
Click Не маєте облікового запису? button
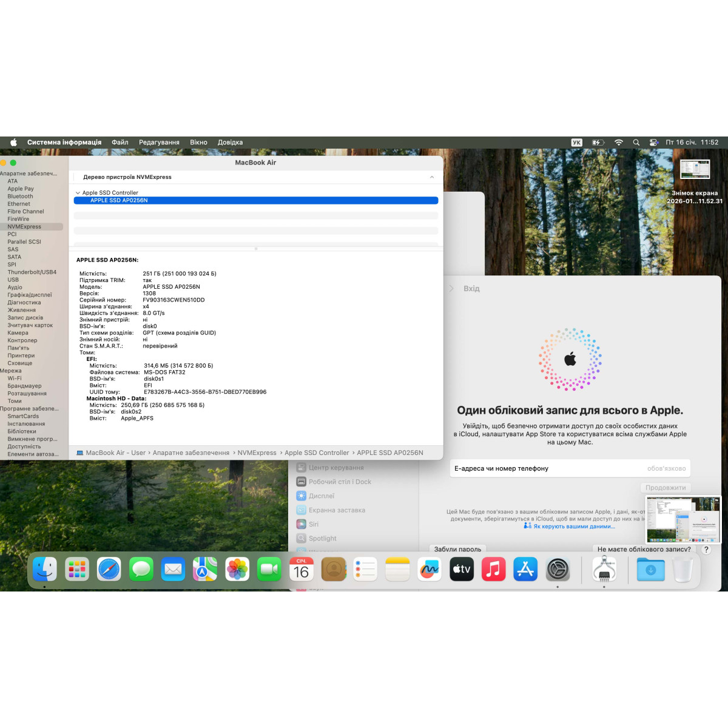[x=644, y=549]
